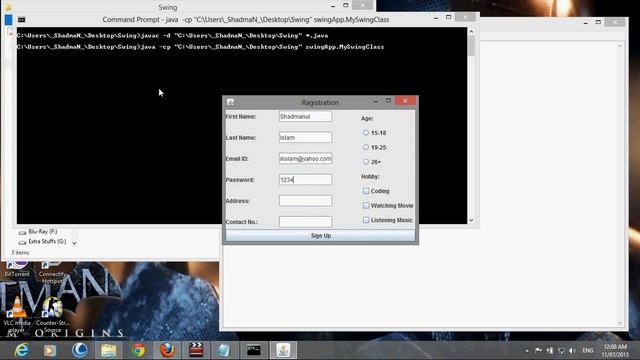This screenshot has height=360, width=640.
Task: Click the volume speaker tray icon
Action: coord(573,351)
